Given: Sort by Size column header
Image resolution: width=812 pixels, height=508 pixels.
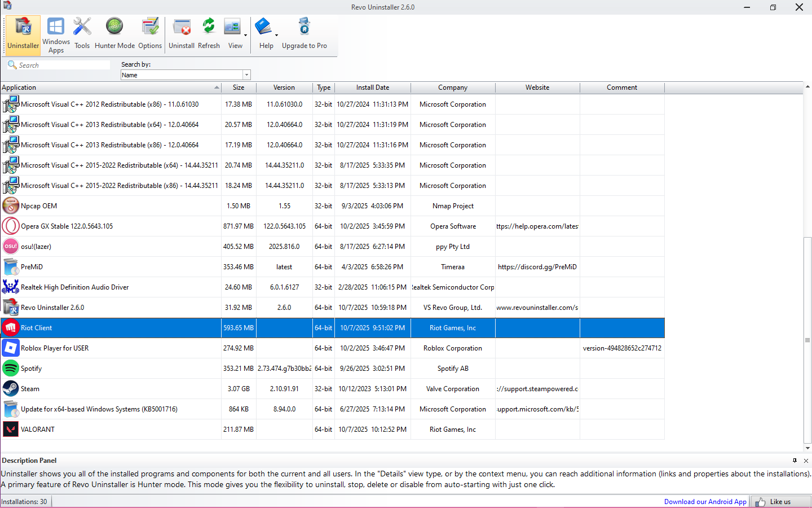Looking at the screenshot, I should pos(239,87).
